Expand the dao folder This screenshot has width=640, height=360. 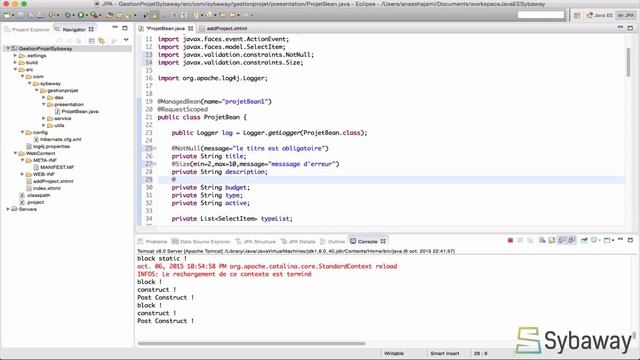43,97
